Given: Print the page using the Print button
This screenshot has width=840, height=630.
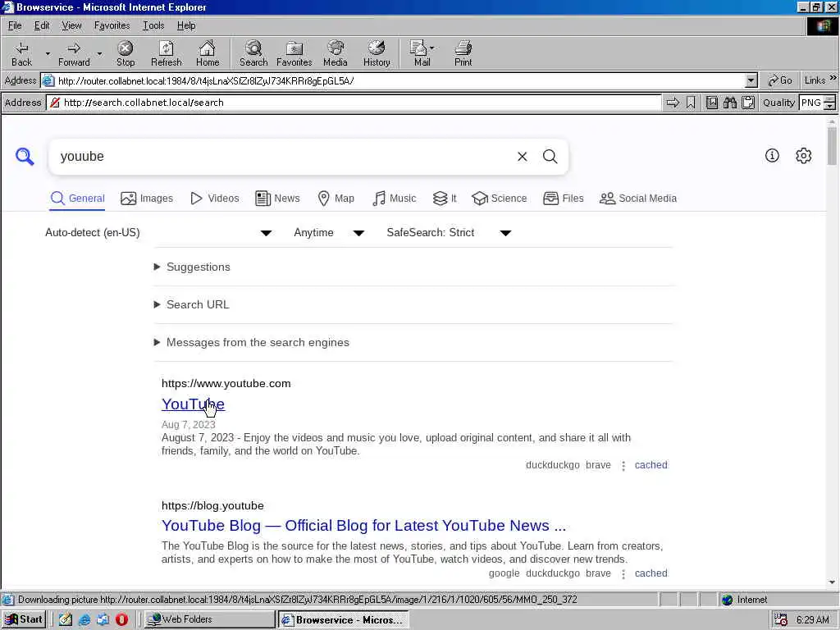Looking at the screenshot, I should [x=463, y=53].
